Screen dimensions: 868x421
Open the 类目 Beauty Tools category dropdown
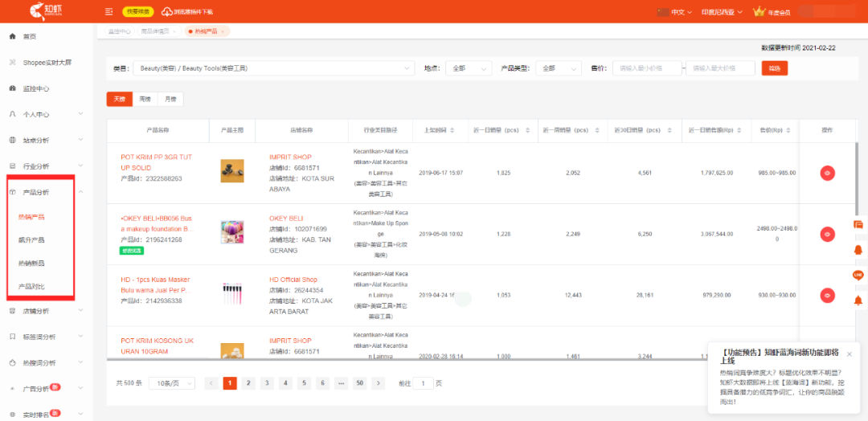[x=273, y=68]
